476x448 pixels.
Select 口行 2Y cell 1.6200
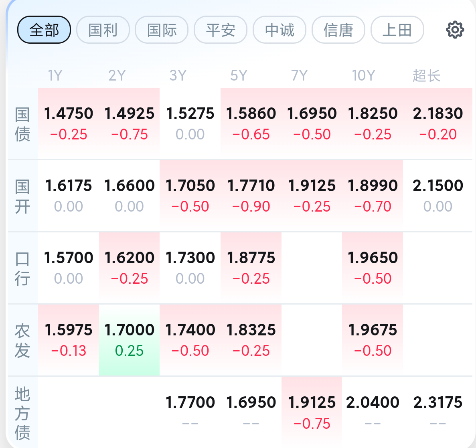pos(129,268)
